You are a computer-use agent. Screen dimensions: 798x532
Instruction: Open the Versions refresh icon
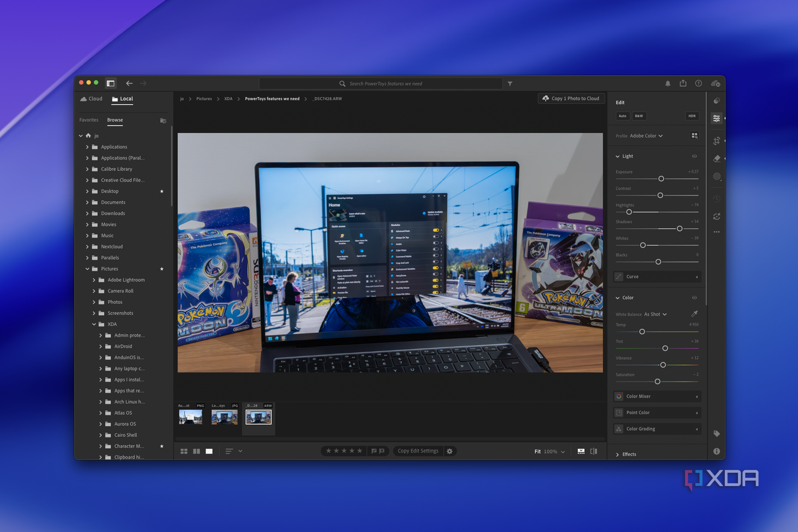[717, 216]
